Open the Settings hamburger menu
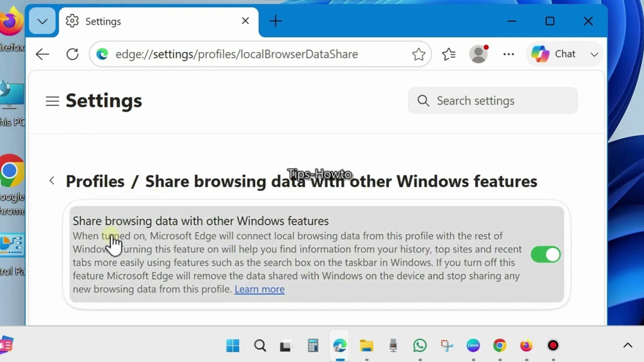 tap(52, 101)
